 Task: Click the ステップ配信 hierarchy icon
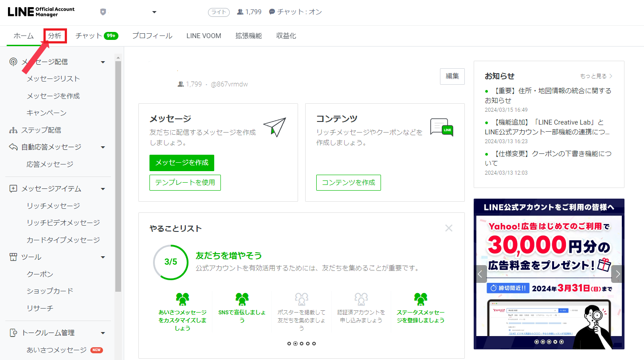click(x=13, y=130)
